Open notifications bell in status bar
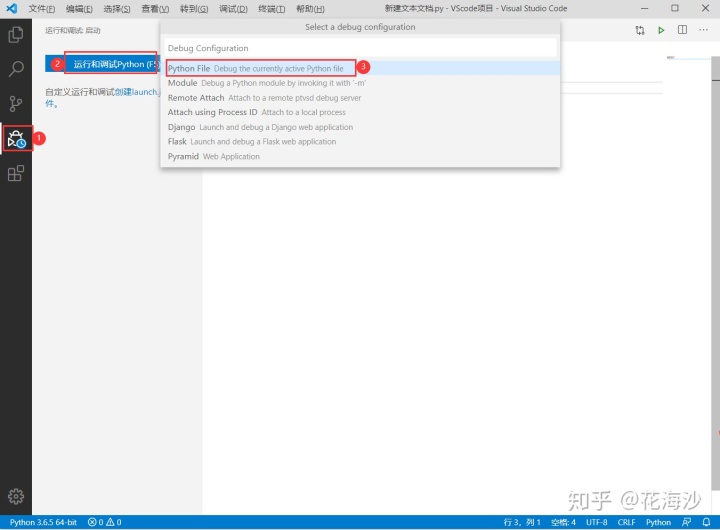This screenshot has width=720, height=530. point(706,522)
